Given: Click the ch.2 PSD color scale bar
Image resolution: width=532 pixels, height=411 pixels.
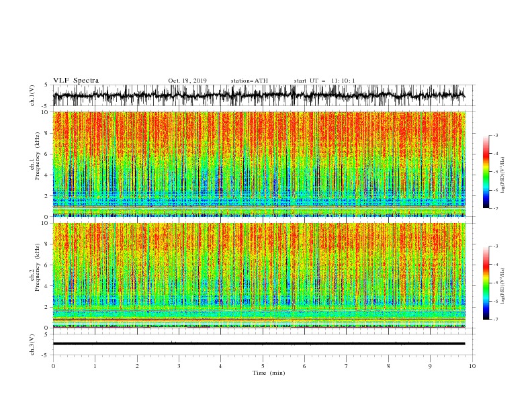Looking at the screenshot, I should click(486, 283).
